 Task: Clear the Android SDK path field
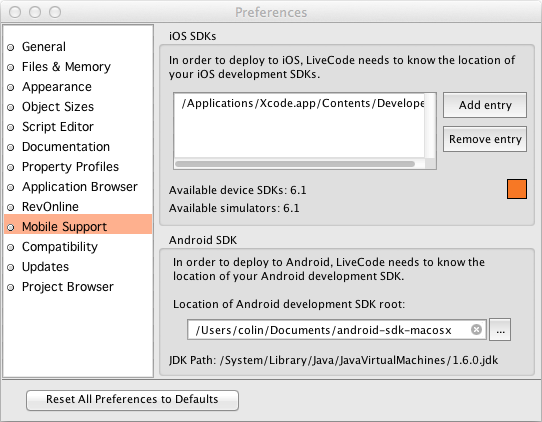pyautogui.click(x=476, y=329)
